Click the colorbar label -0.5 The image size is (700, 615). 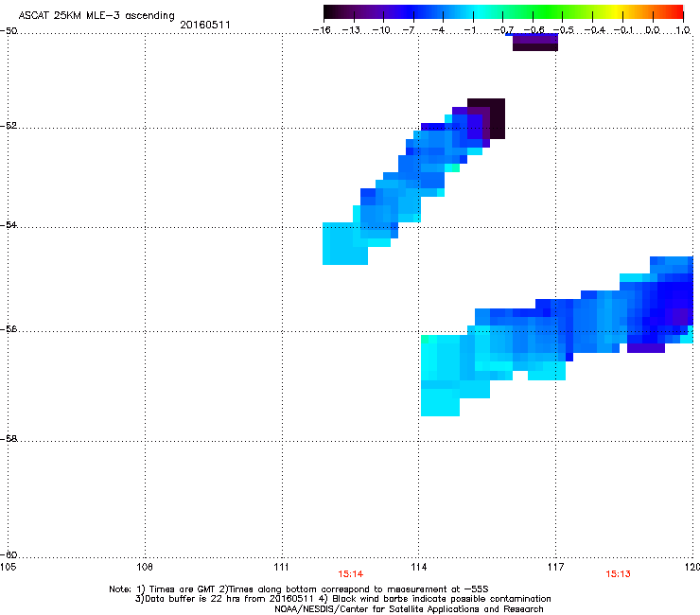[x=564, y=30]
